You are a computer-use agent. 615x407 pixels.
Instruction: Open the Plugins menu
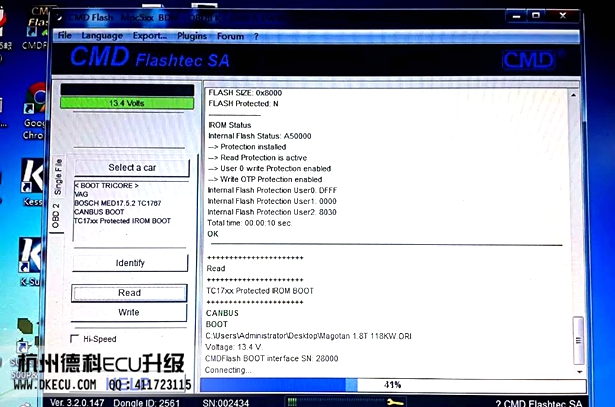[x=192, y=36]
